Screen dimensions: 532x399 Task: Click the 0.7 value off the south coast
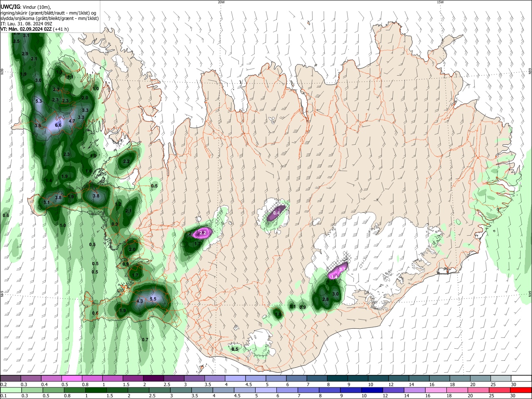click(x=145, y=340)
